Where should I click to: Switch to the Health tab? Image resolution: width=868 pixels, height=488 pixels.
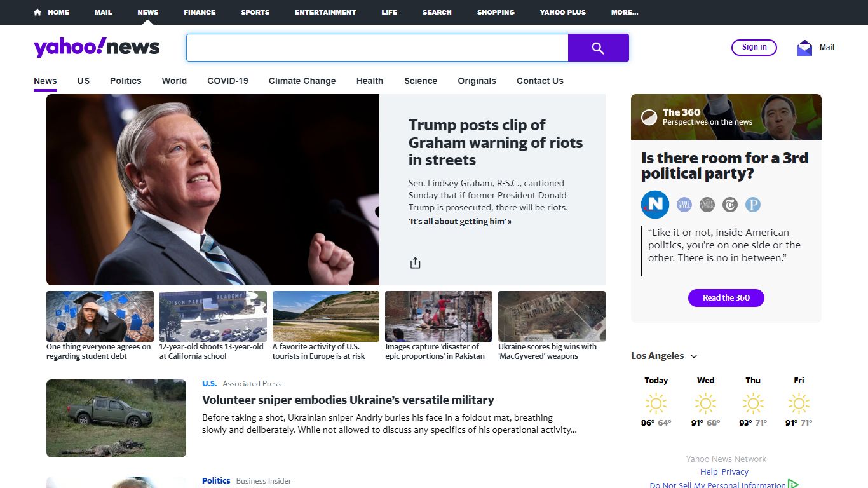(370, 81)
